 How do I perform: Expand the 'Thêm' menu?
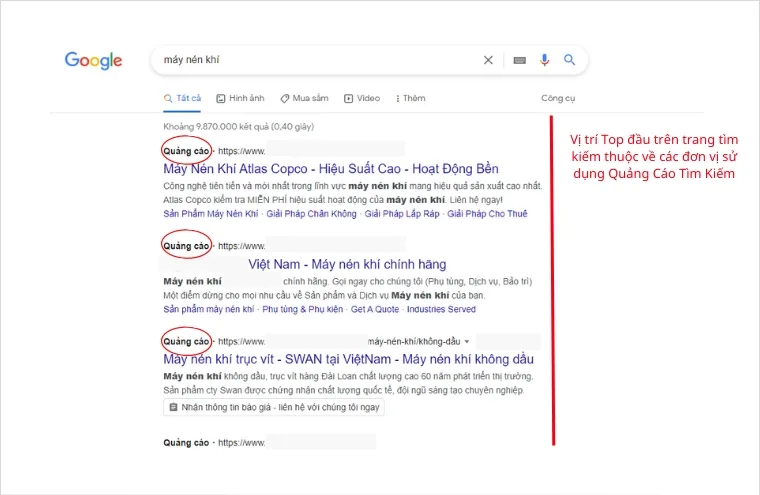click(411, 98)
